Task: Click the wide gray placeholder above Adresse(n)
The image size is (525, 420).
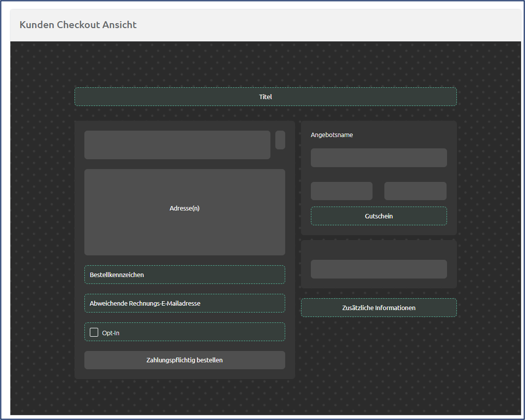Action: coord(177,145)
